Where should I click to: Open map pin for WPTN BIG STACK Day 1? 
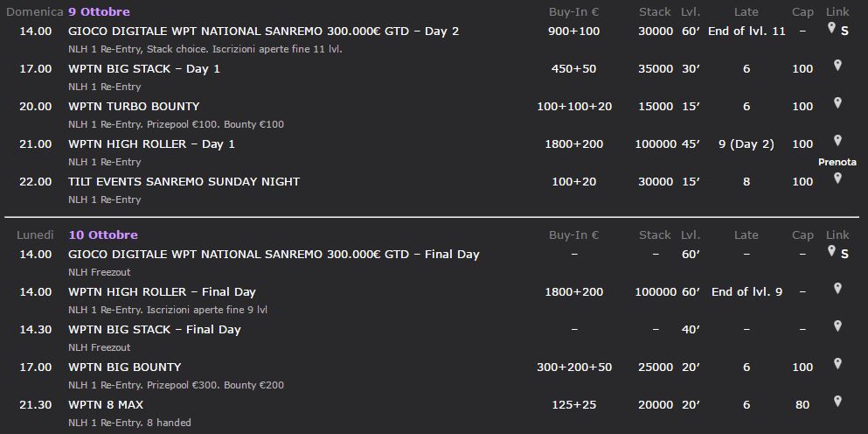(837, 66)
